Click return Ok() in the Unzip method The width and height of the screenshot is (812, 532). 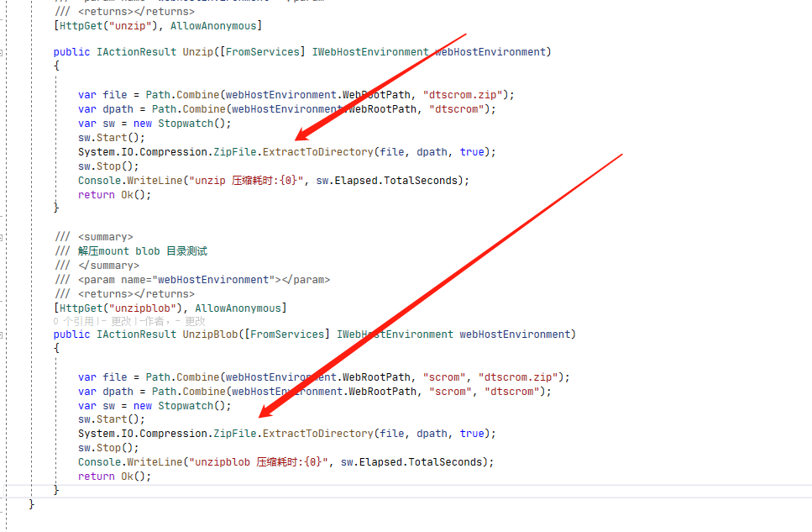[x=114, y=195]
